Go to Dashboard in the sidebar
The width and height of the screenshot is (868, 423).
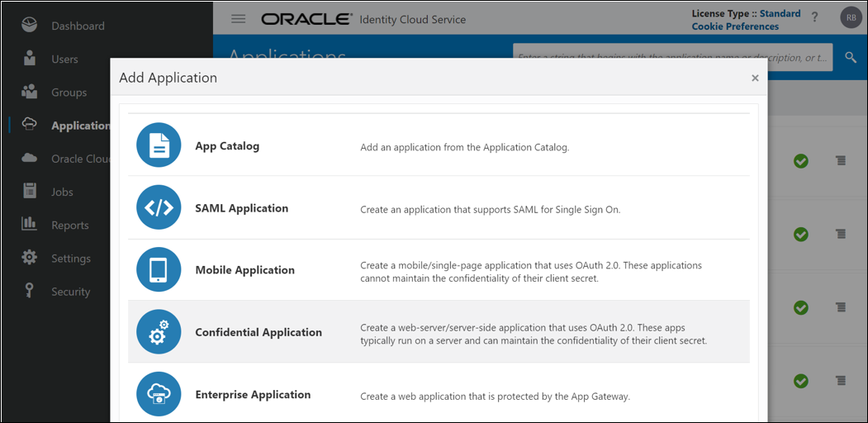pos(78,26)
